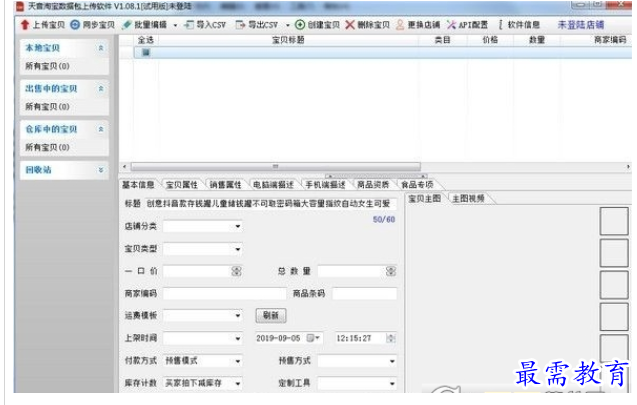Switch to the 基本信息 tab
This screenshot has width=637, height=405.
click(139, 185)
